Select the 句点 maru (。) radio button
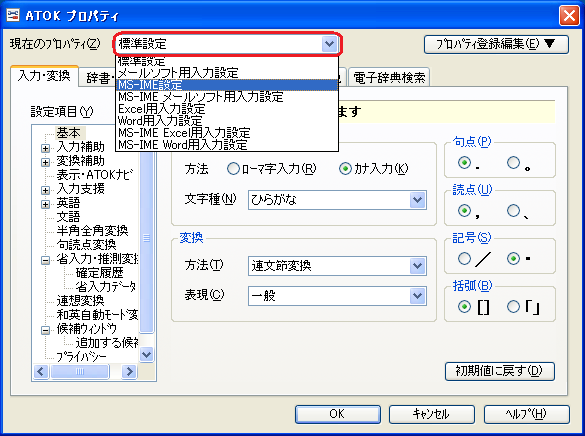585x436 pixels. pyautogui.click(x=513, y=163)
